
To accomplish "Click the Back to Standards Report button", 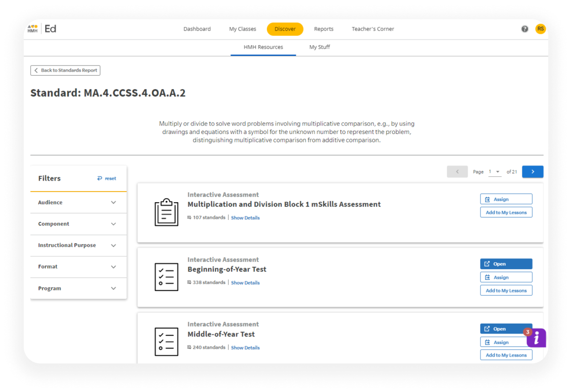I will pyautogui.click(x=65, y=70).
